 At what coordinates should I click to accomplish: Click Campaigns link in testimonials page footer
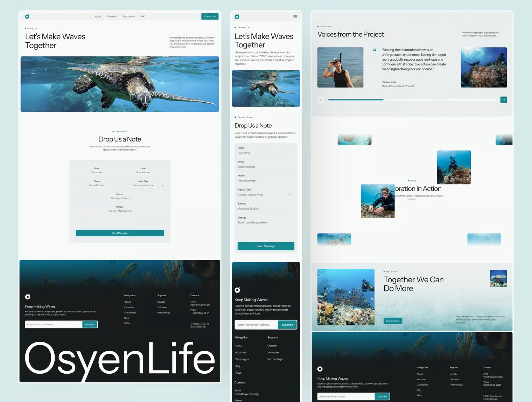[422, 385]
